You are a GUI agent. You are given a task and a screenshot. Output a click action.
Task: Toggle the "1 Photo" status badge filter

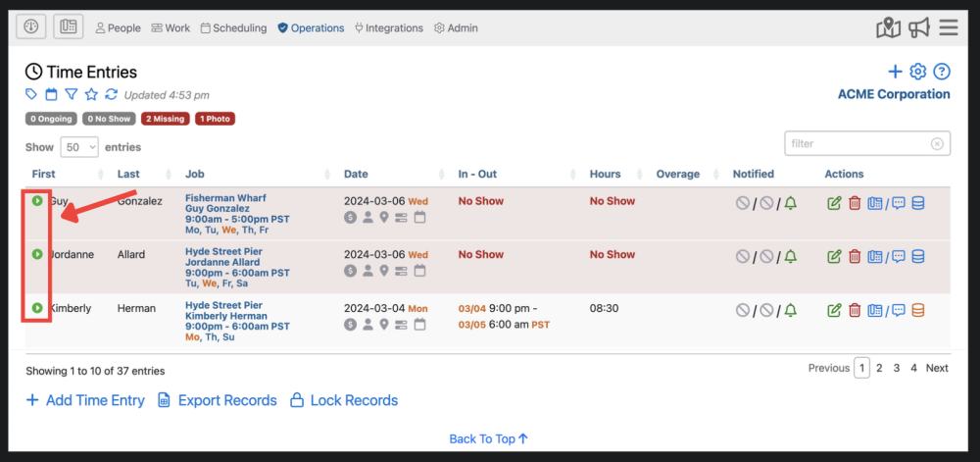pyautogui.click(x=216, y=119)
